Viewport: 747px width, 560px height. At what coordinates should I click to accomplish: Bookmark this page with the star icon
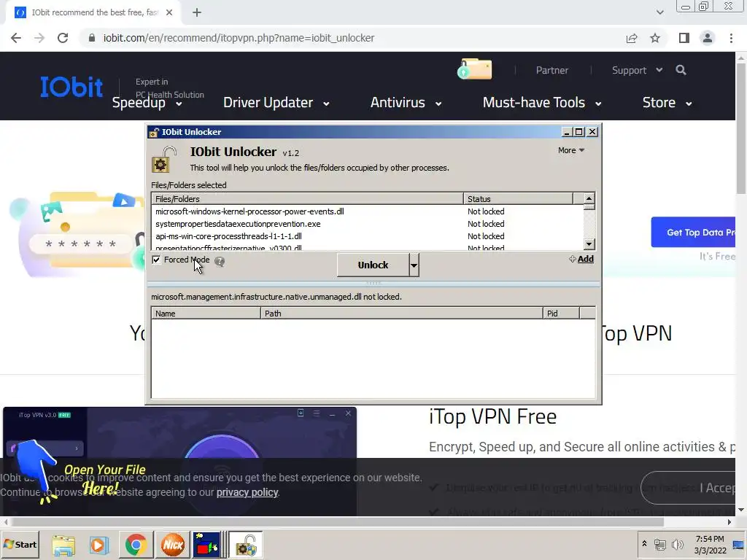[655, 38]
